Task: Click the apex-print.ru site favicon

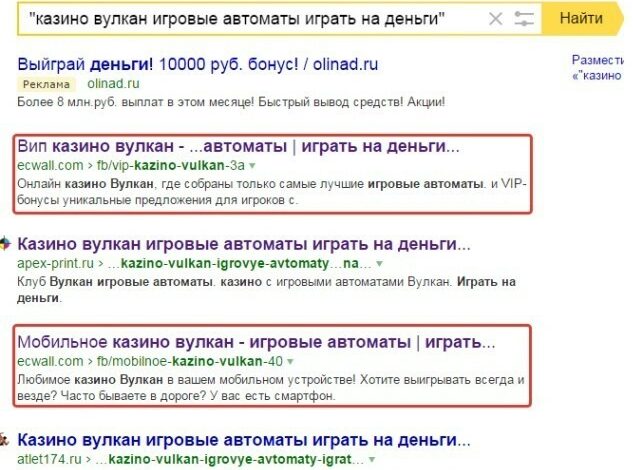Action: click(x=4, y=243)
